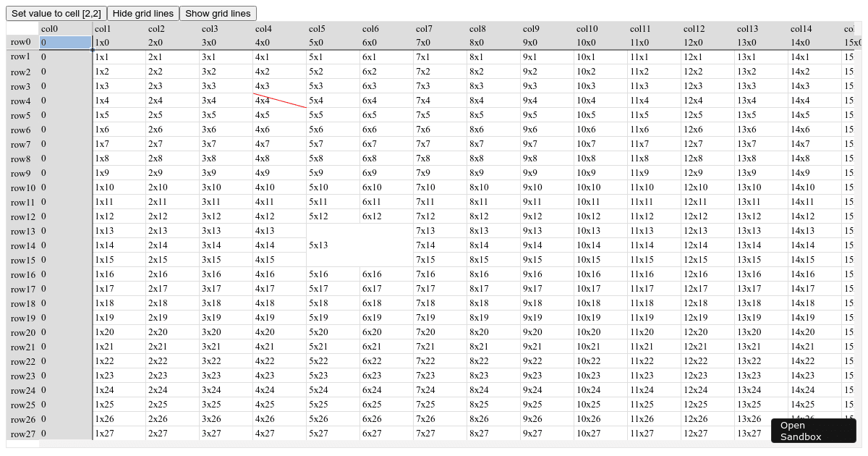The image size is (868, 456).
Task: Click cell 14x14
Action: [814, 245]
